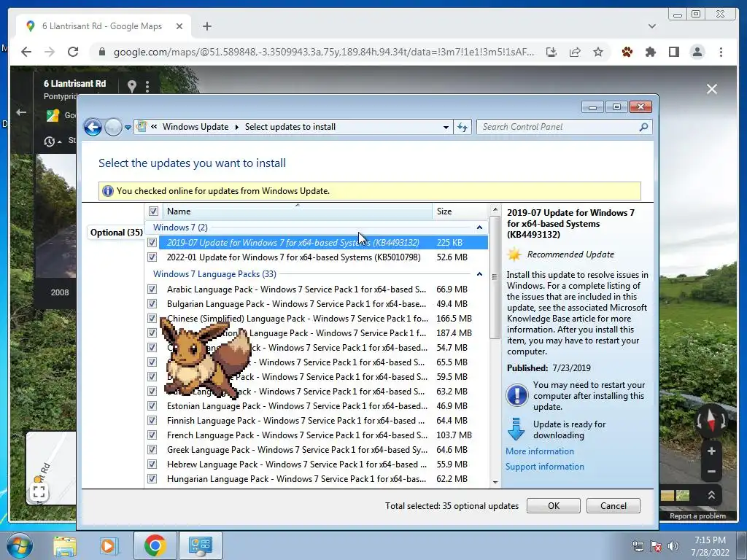
Task: Open Windows Explorer from the taskbar
Action: coord(65,546)
